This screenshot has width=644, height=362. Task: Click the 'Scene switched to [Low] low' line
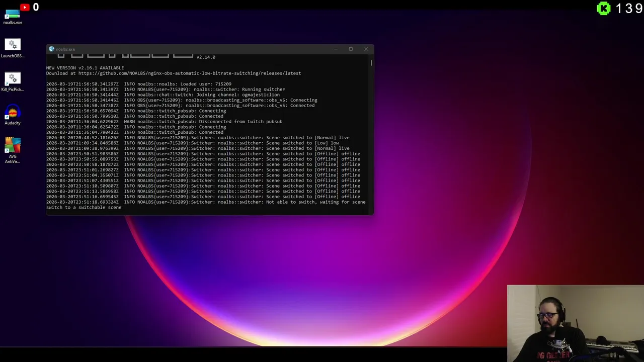tap(193, 143)
